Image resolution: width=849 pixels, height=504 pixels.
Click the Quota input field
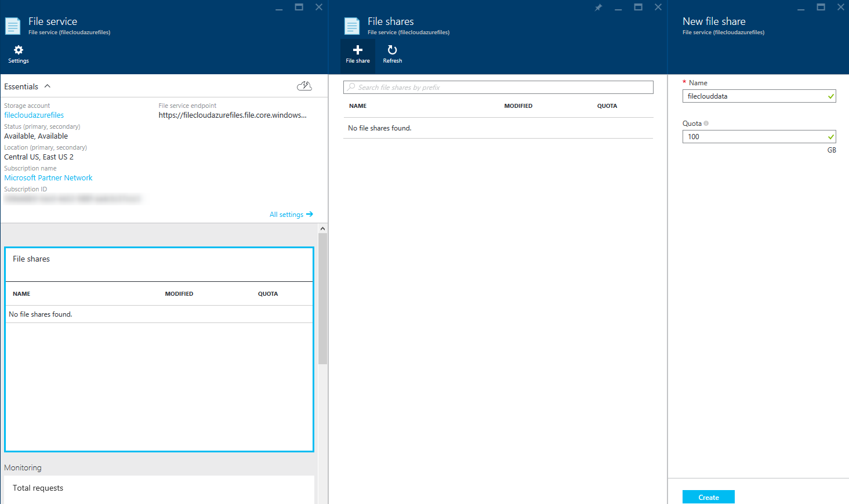(x=755, y=137)
